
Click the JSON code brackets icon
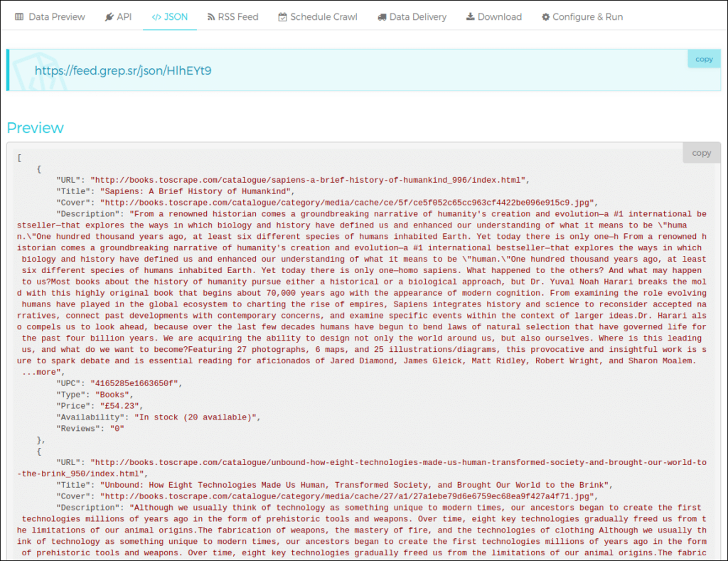click(156, 17)
